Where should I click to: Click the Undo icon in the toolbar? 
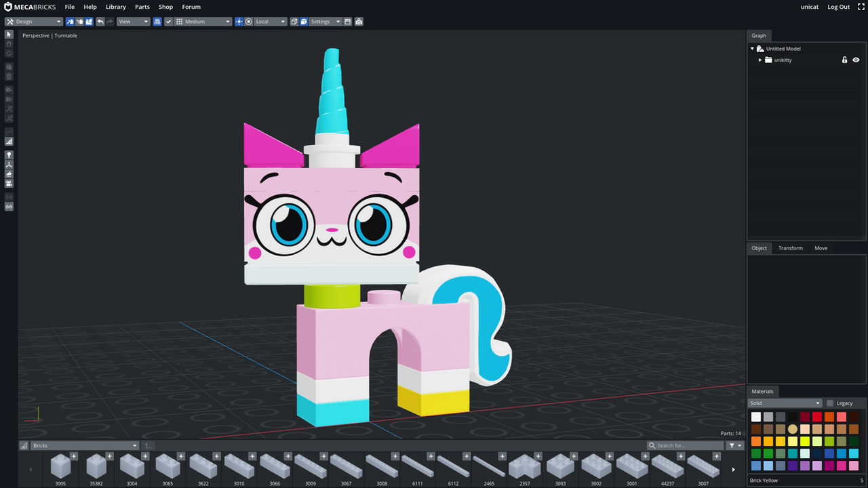[x=100, y=21]
